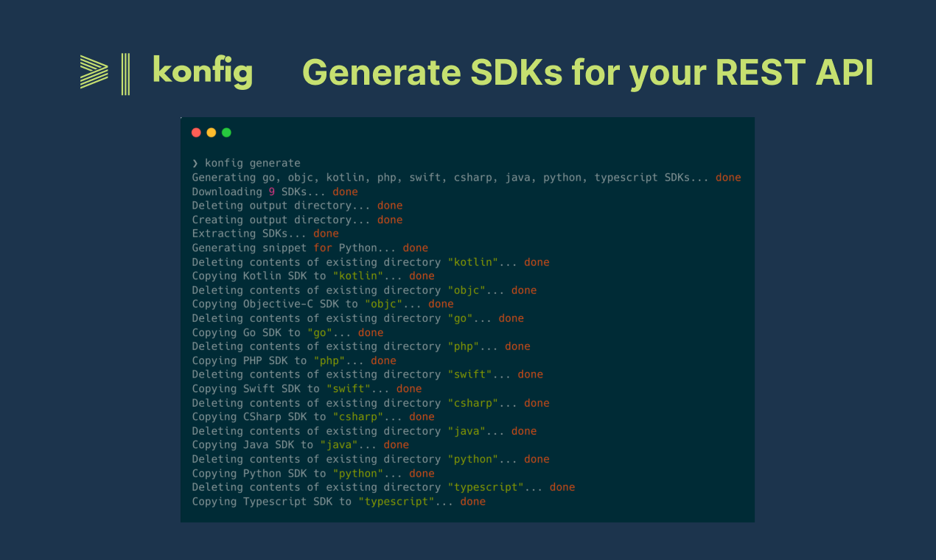Click the 'Copying PHP SDK to "php"' line
Screen dimensions: 936x560
[294, 360]
